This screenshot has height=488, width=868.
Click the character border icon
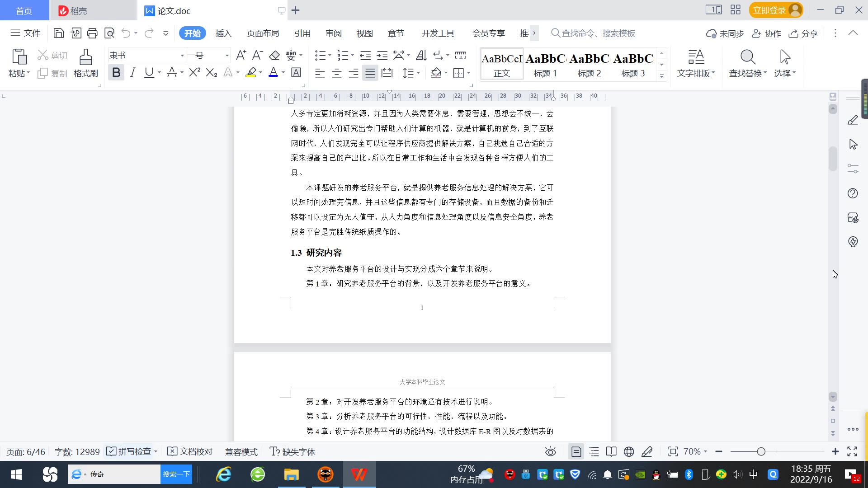(296, 72)
